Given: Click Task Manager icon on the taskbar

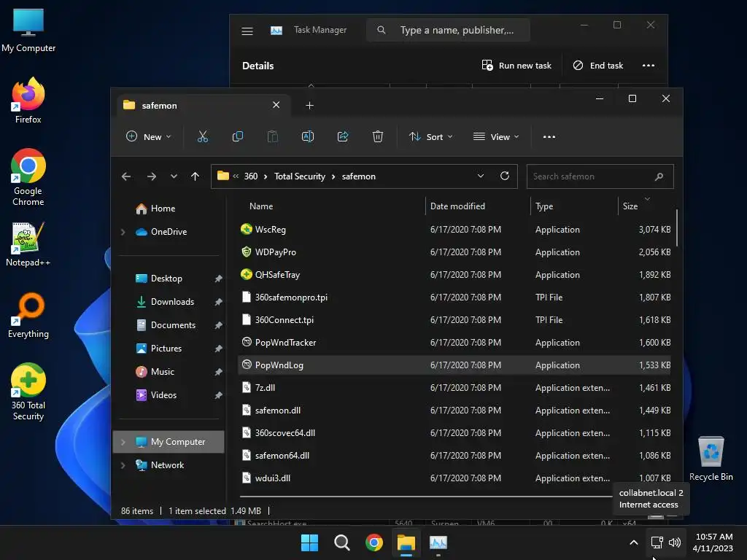Looking at the screenshot, I should tap(438, 542).
